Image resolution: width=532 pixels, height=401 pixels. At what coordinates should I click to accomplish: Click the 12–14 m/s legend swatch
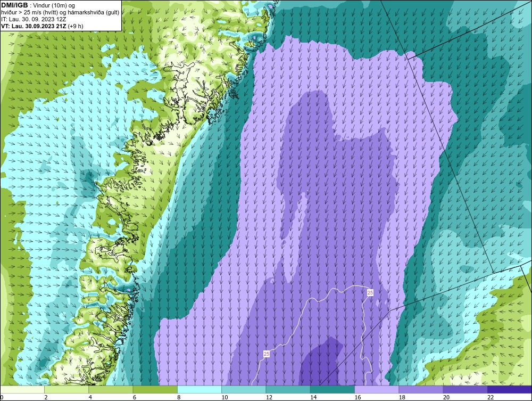(x=288, y=389)
